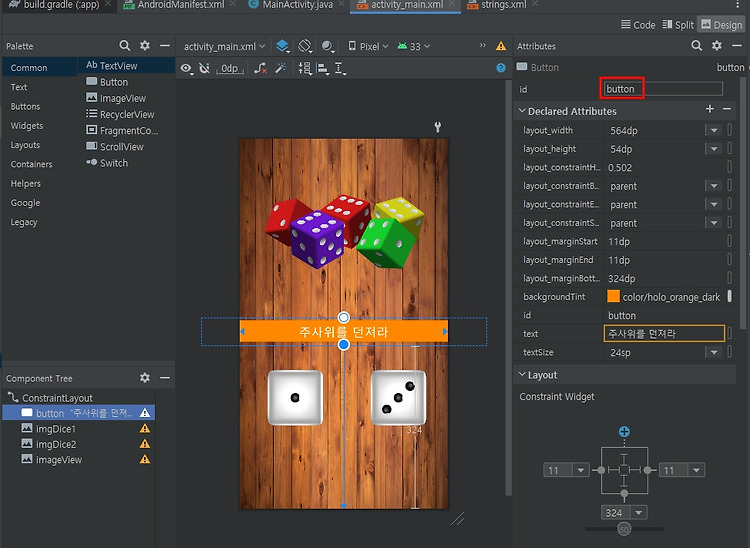This screenshot has height=548, width=750.
Task: Select design surface layers icon
Action: click(282, 46)
